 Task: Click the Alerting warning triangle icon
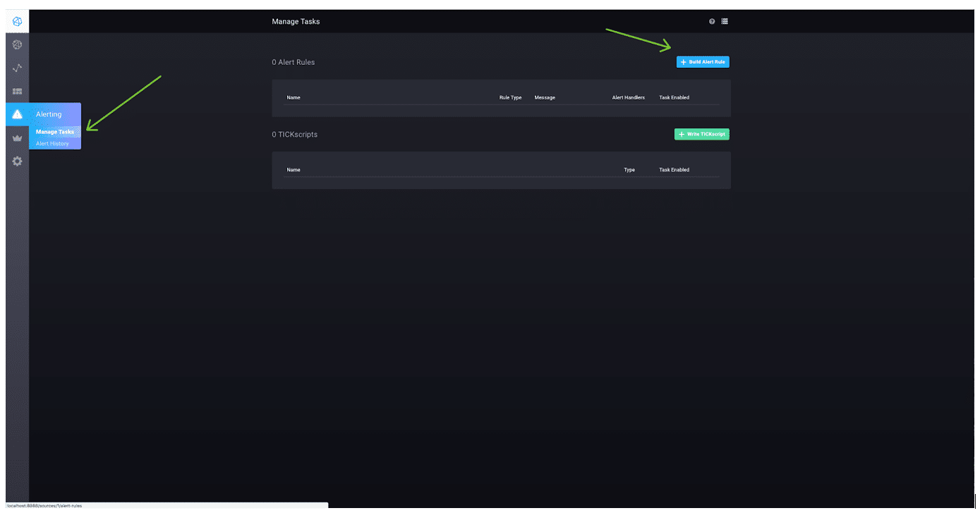17,114
